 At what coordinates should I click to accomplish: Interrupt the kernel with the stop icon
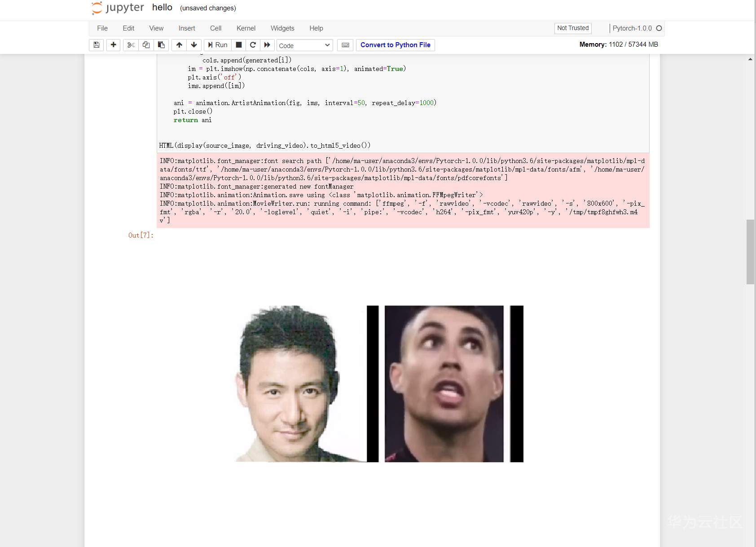pyautogui.click(x=239, y=44)
